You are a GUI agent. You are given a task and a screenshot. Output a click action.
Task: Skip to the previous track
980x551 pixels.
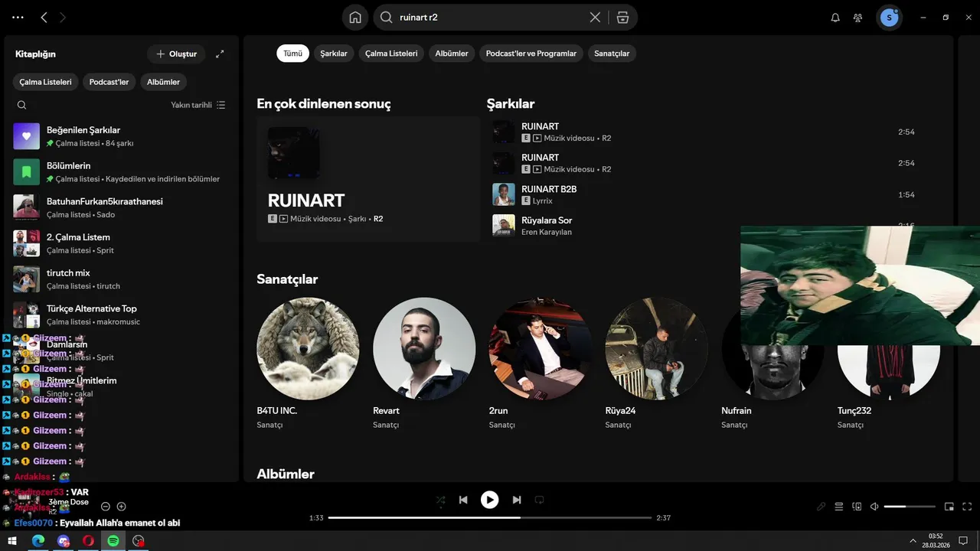pyautogui.click(x=463, y=500)
